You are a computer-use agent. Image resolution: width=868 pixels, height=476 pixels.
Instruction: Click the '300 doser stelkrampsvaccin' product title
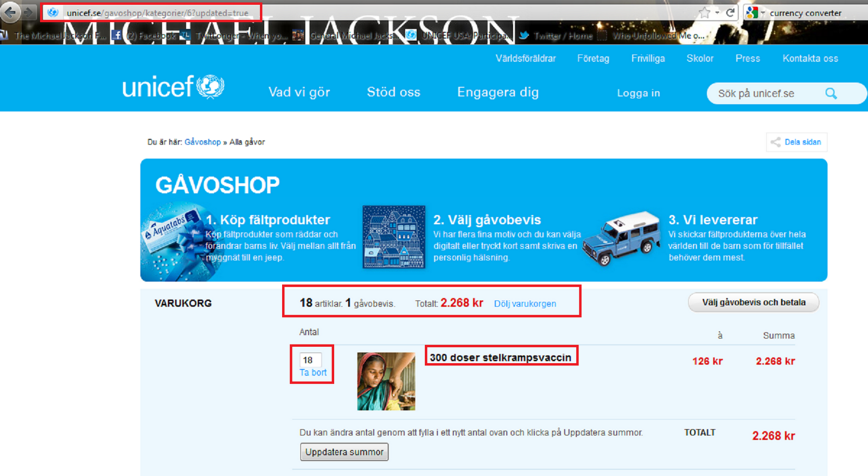point(501,358)
